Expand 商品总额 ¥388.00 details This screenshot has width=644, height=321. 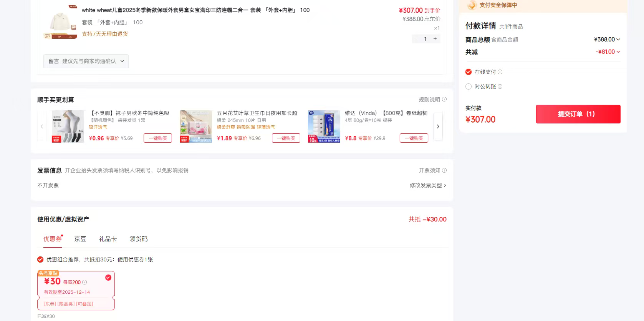[x=618, y=39]
